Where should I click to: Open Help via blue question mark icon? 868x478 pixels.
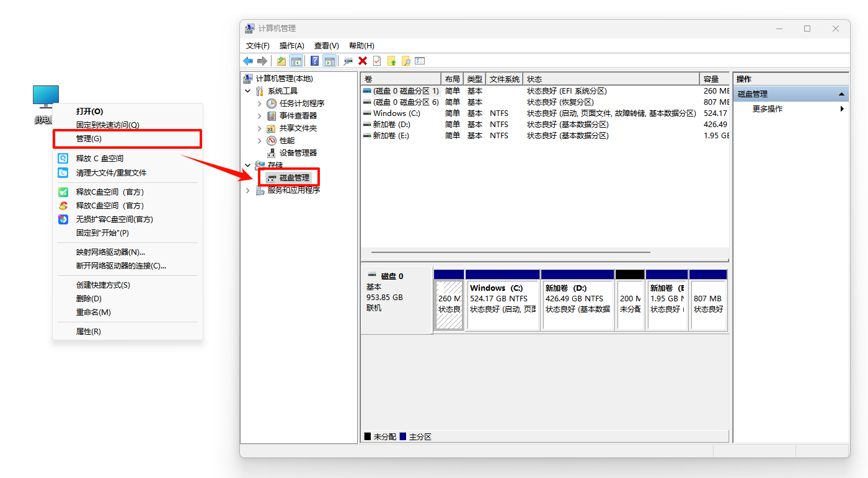315,61
